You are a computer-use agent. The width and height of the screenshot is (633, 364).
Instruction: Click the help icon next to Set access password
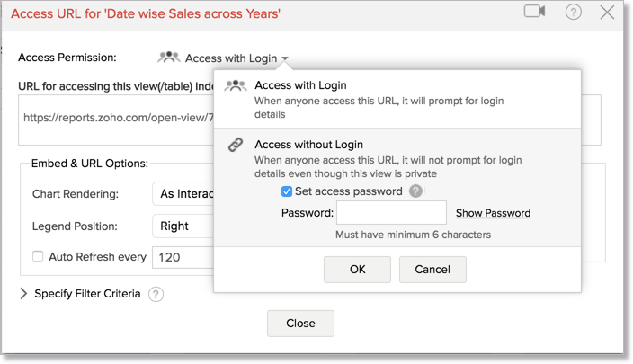tap(415, 191)
